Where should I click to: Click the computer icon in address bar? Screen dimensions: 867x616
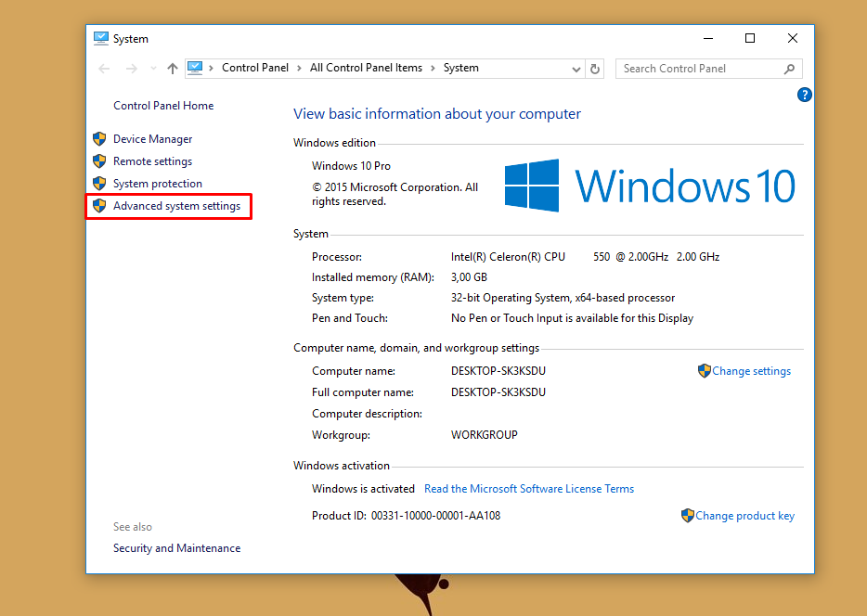(x=195, y=68)
